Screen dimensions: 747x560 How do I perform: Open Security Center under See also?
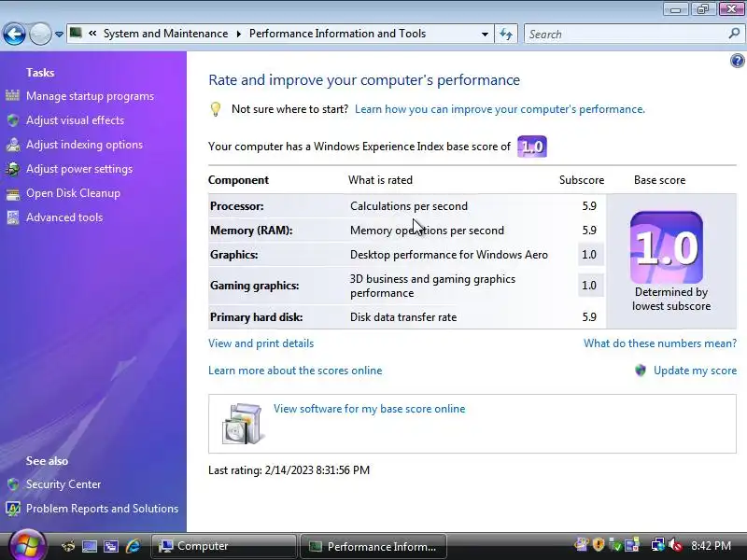63,484
